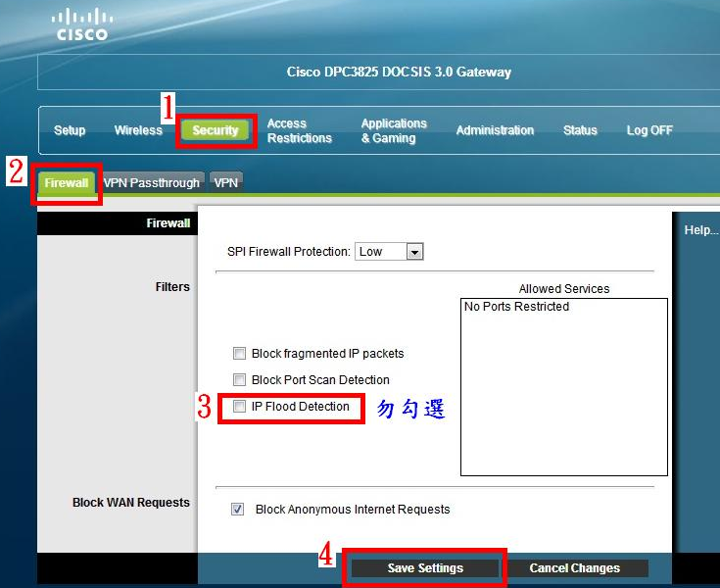The height and width of the screenshot is (588, 720).
Task: Click the 'Allowed Services' heading
Action: (564, 289)
